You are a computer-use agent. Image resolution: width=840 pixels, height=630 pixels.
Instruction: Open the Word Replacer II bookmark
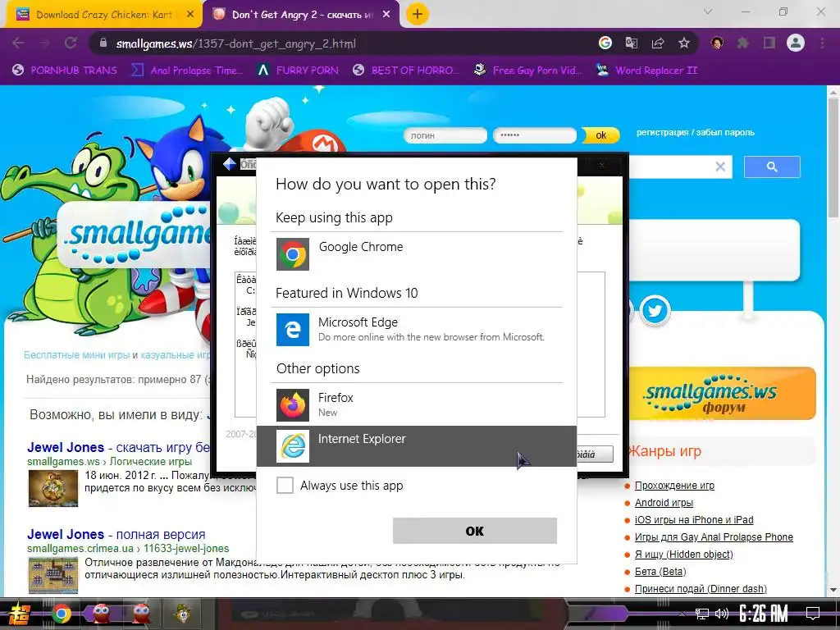647,71
